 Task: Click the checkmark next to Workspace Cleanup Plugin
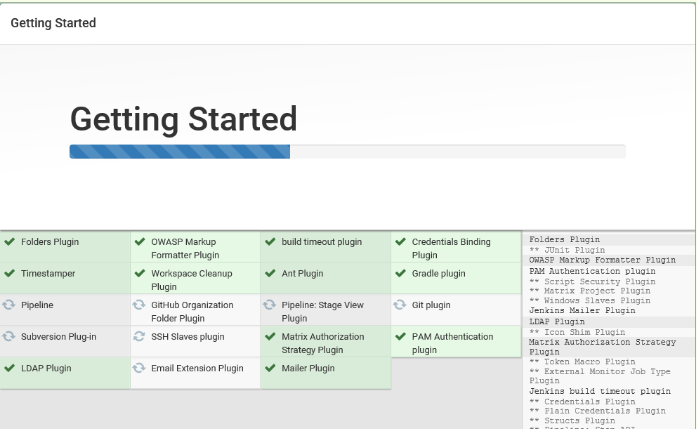click(x=140, y=273)
